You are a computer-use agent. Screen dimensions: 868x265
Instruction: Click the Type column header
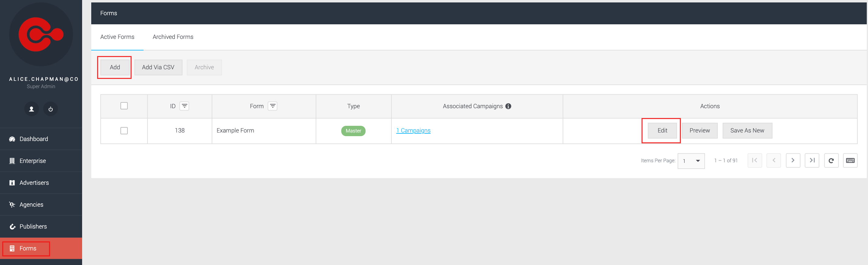coord(353,106)
